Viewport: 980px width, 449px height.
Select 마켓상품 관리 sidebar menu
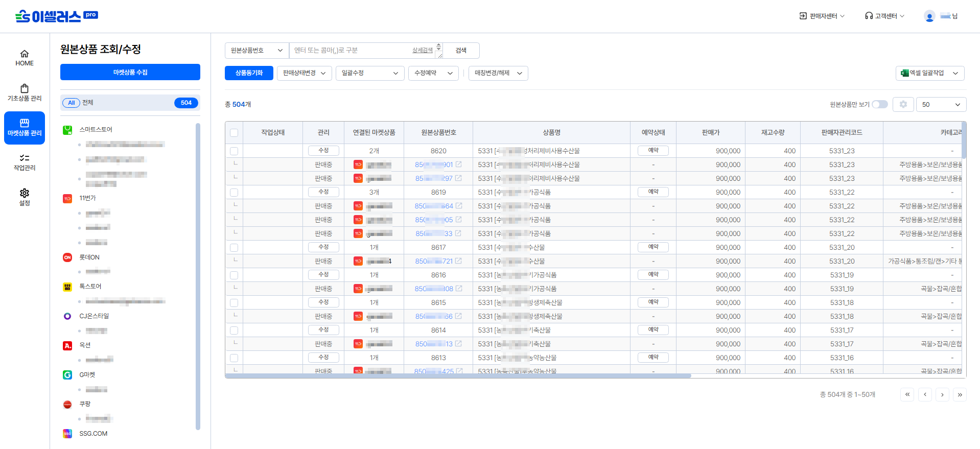(25, 128)
